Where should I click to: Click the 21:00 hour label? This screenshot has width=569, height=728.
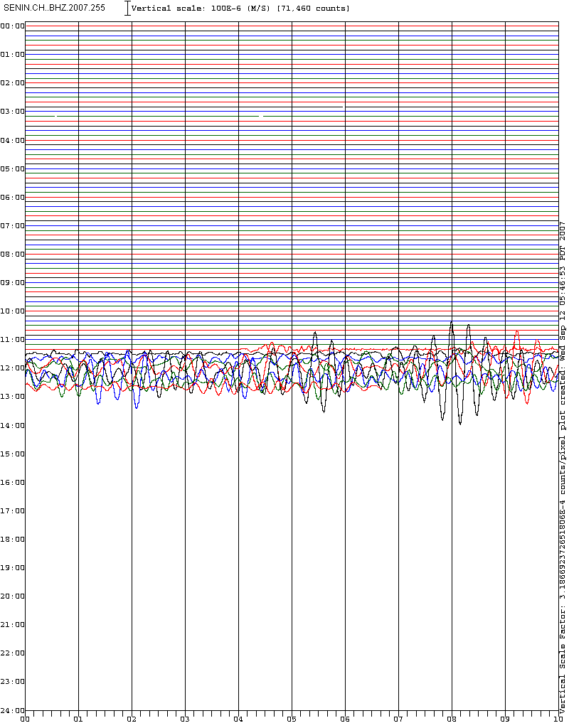[x=12, y=624]
